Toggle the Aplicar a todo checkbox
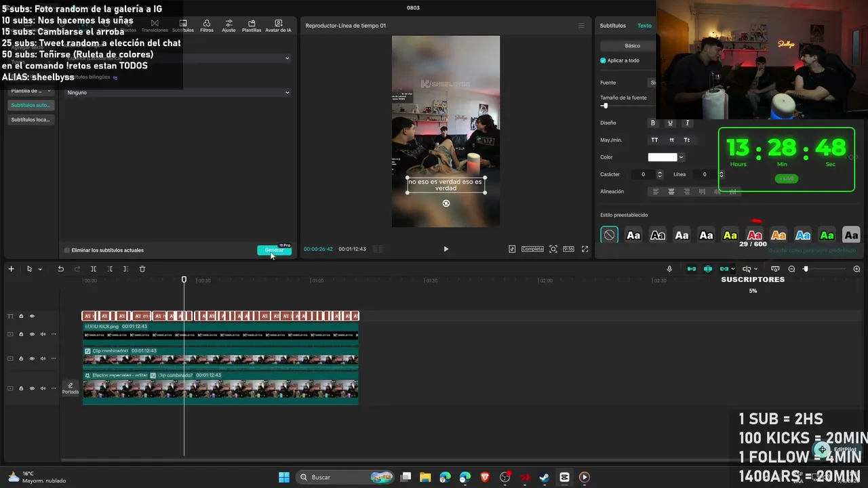Viewport: 868px width, 488px height. pos(603,60)
